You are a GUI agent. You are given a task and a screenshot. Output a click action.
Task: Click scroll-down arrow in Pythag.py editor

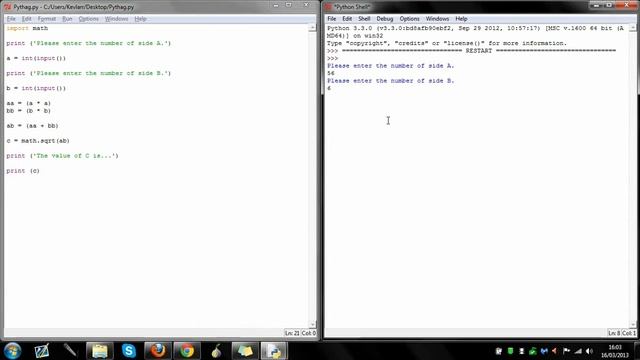click(312, 324)
